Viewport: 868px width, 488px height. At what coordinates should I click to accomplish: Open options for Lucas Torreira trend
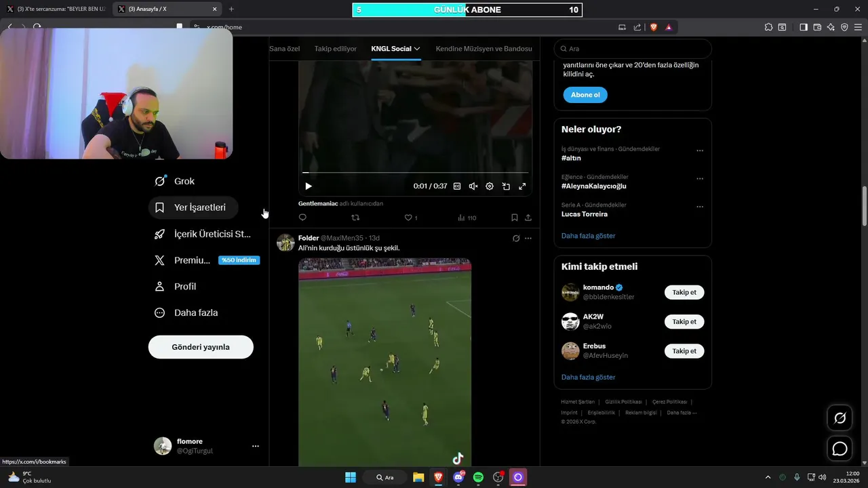(x=700, y=207)
